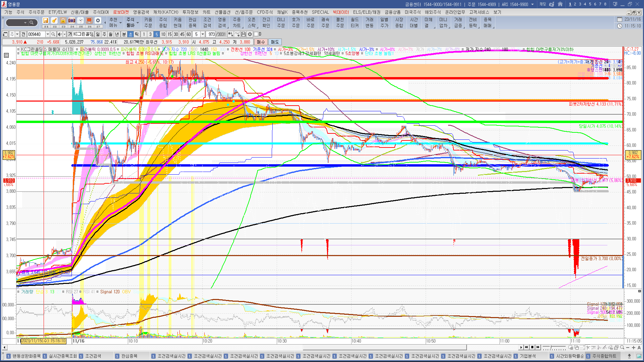
Task: Click the lock icon S3
Action: [x=63, y=21]
